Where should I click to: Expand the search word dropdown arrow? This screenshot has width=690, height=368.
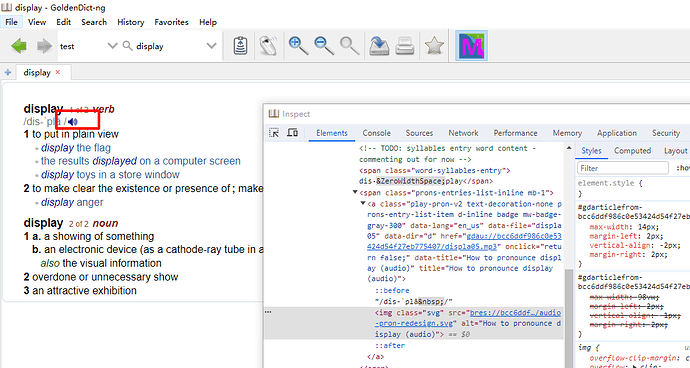click(x=211, y=46)
